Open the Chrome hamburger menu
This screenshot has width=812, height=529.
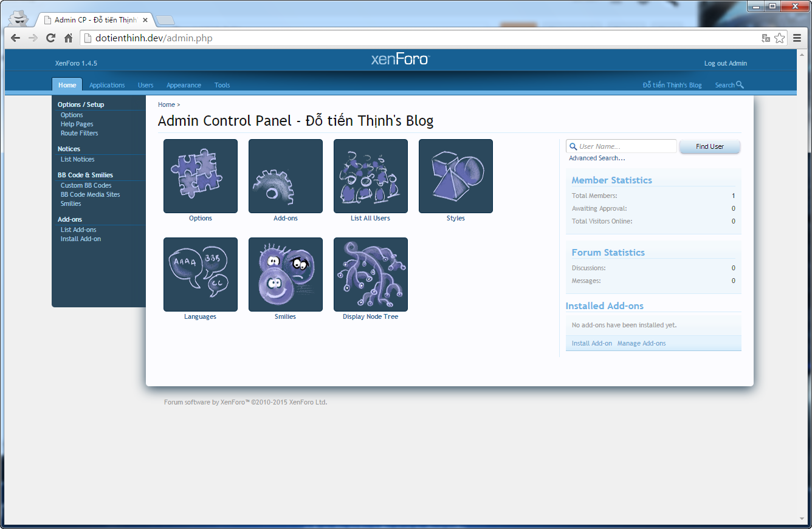pyautogui.click(x=797, y=38)
